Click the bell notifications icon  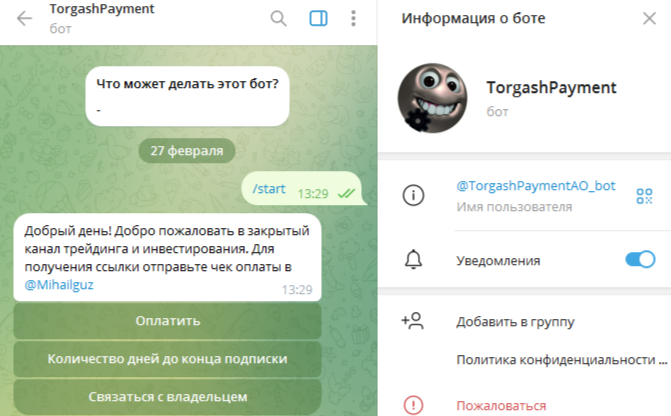tap(413, 260)
